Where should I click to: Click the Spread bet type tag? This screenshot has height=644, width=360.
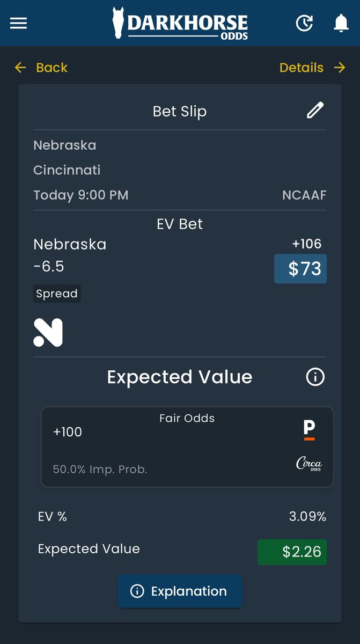(57, 294)
